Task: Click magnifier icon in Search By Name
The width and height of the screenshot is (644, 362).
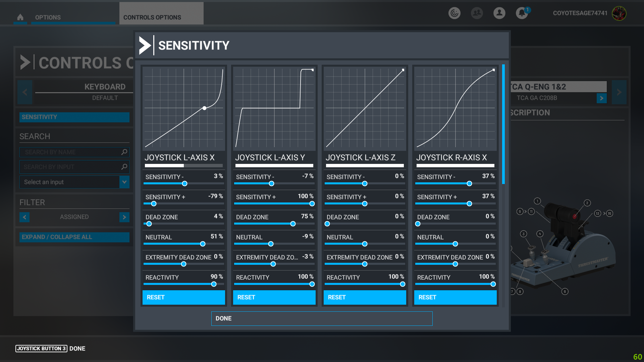Action: pos(124,152)
